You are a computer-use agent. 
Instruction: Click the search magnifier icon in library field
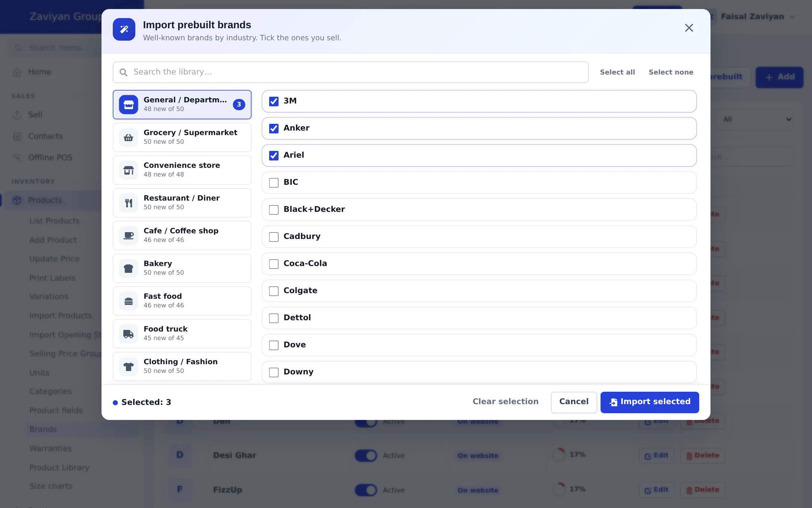pos(123,72)
